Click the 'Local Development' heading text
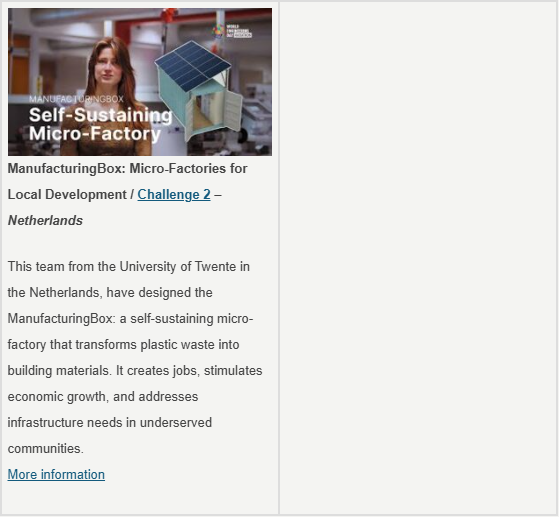 click(x=67, y=195)
